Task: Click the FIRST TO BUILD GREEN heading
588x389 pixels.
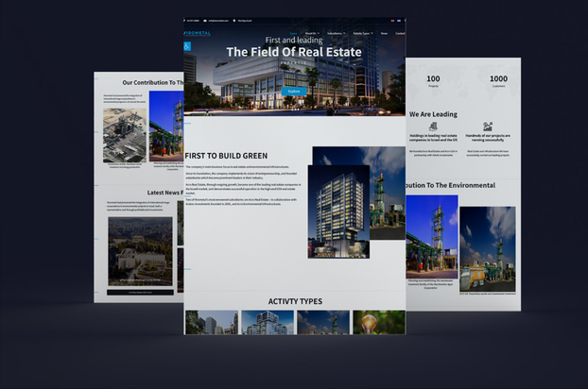Action: click(x=226, y=156)
